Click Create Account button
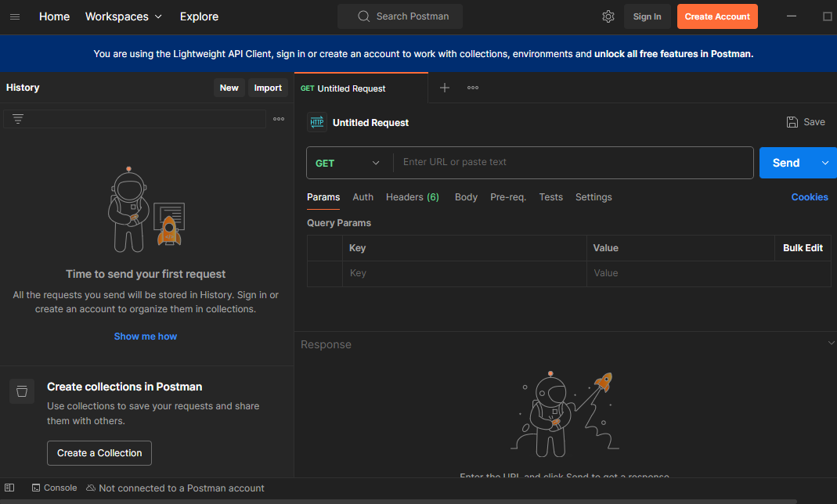837x504 pixels. 717,16
